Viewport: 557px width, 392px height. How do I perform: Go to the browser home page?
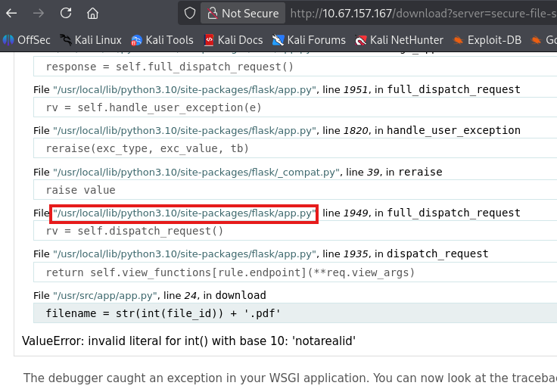(92, 13)
